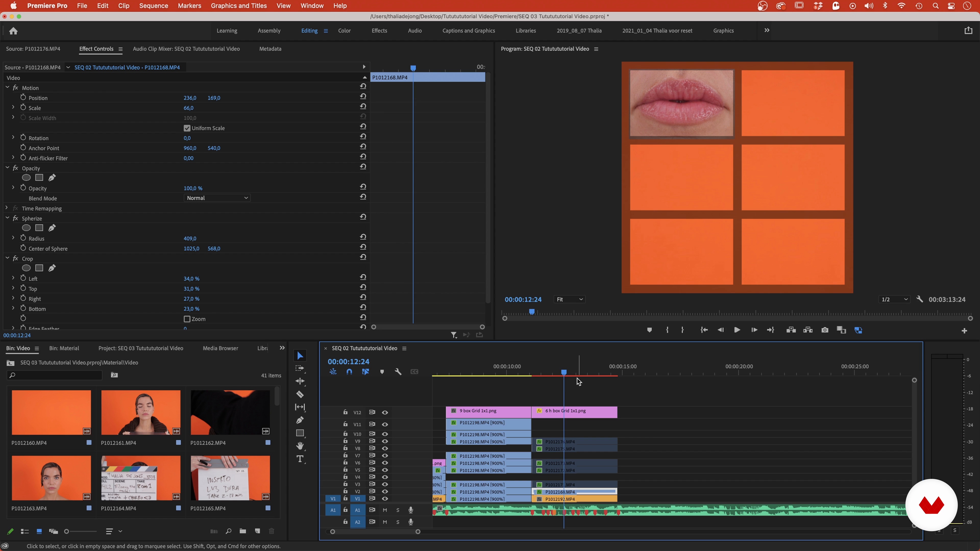Enable the Crop Zoom checkbox
This screenshot has width=980, height=551.
coord(187,319)
